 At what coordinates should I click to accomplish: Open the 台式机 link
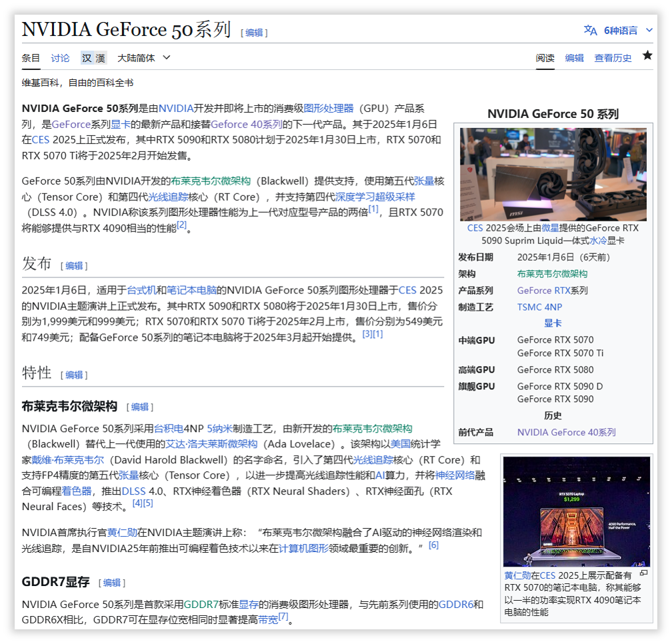coord(141,290)
